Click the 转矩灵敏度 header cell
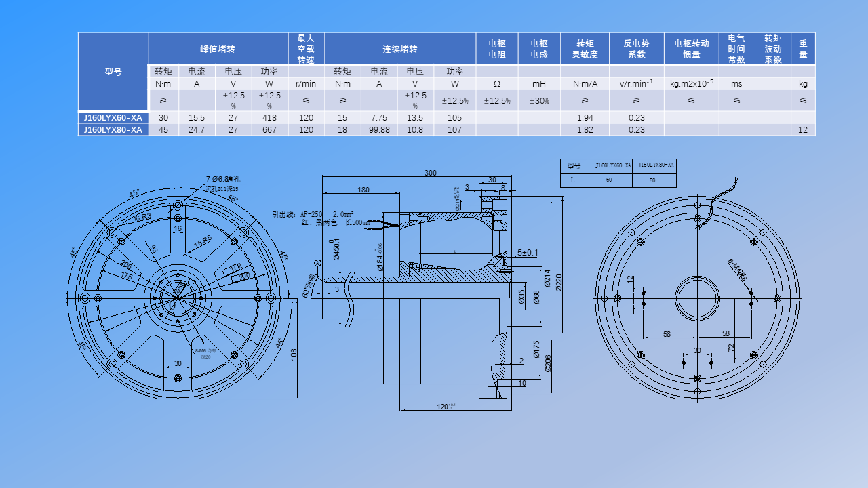Screen dimensions: 868x488 coord(585,49)
